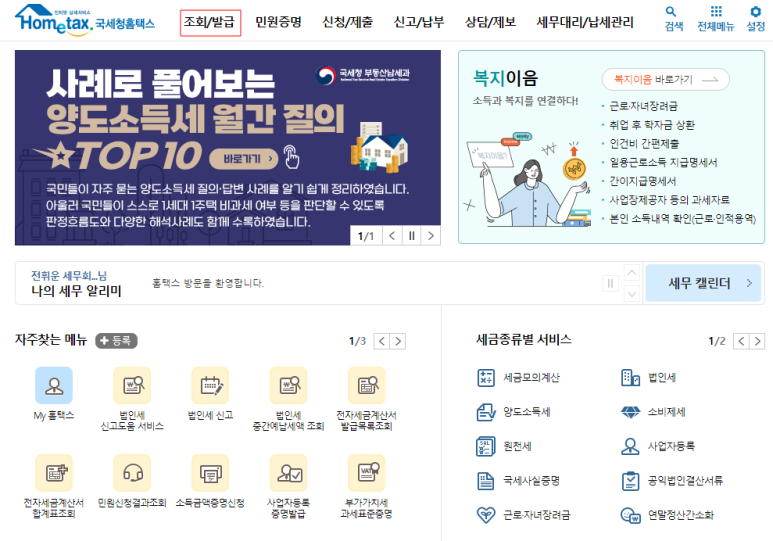773x541 pixels.
Task: Go to previous 자주찾는 메뉴 page
Action: [382, 341]
